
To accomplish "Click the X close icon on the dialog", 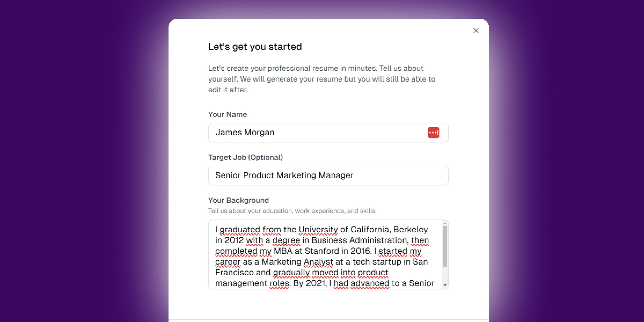I will coord(476,31).
